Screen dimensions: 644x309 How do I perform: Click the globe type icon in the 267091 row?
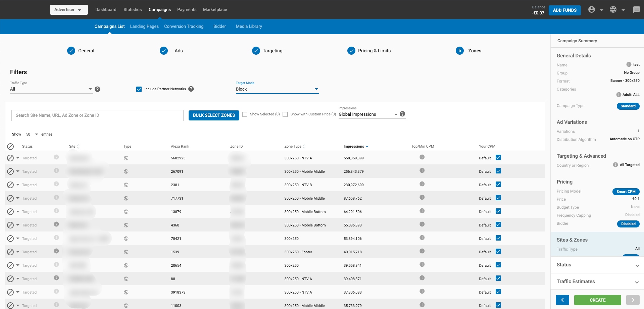pos(126,171)
